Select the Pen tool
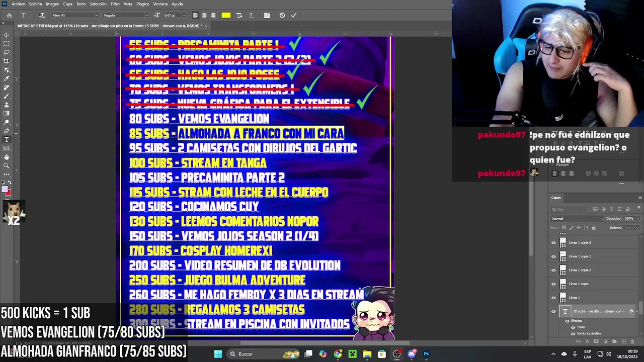Viewport: 644px width, 362px height. click(7, 131)
